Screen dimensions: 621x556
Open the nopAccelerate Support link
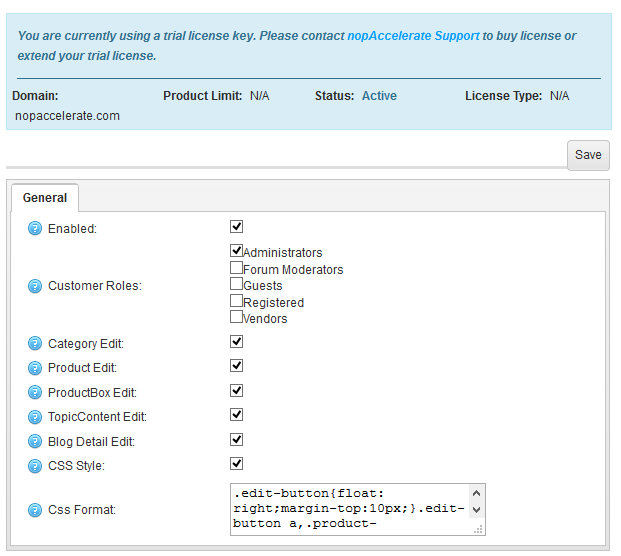pyautogui.click(x=413, y=36)
